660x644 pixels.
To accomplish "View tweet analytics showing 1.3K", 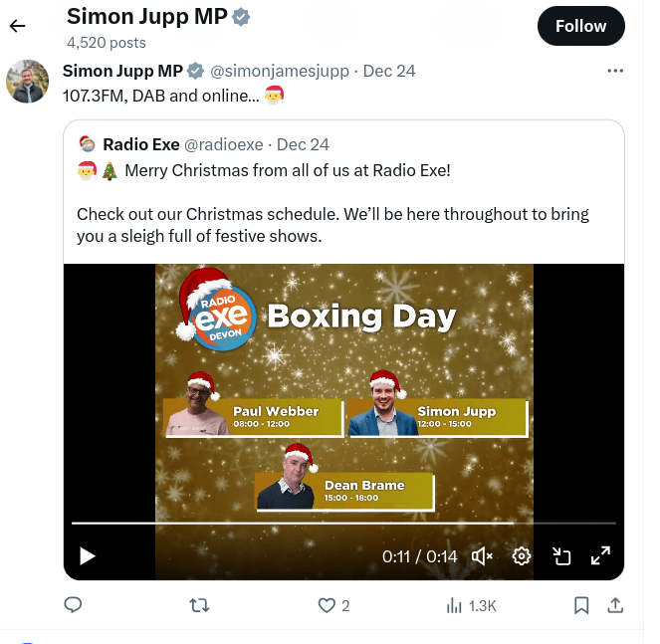I will 471,605.
